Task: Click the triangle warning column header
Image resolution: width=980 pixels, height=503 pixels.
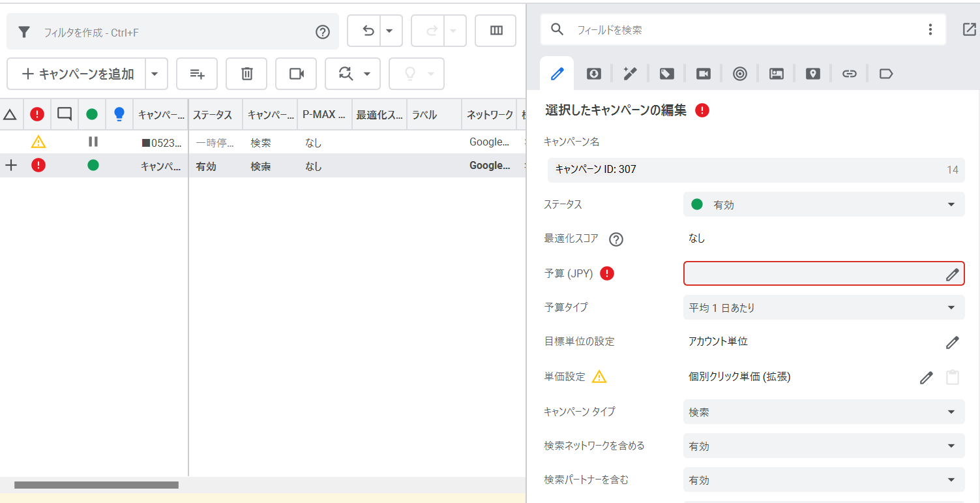Action: point(10,115)
